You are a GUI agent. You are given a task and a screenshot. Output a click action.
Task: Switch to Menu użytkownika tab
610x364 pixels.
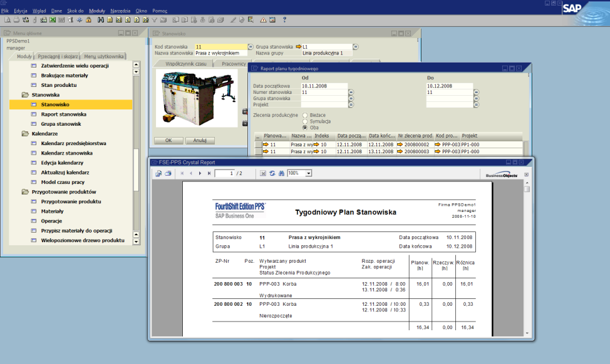[x=104, y=56]
